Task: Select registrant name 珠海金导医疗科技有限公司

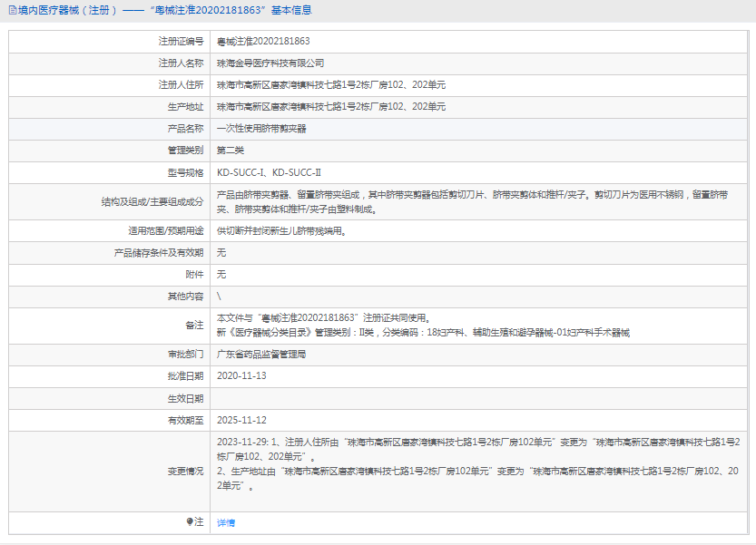Action: point(270,63)
